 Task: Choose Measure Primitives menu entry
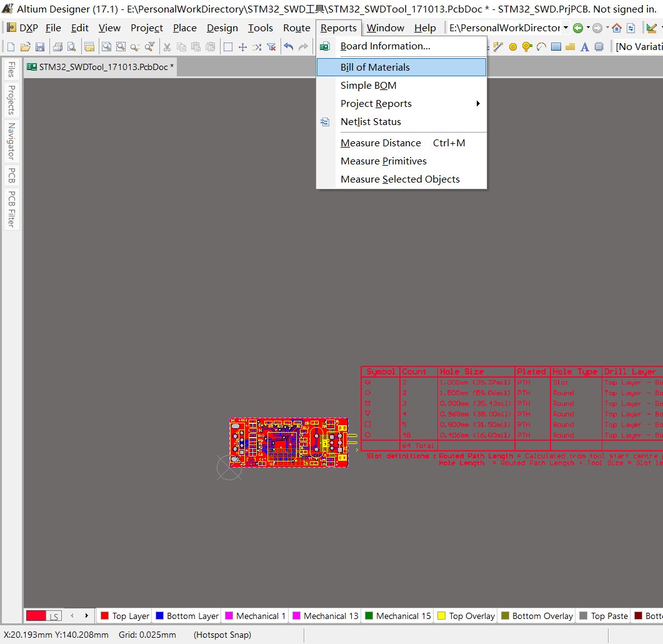402,161
